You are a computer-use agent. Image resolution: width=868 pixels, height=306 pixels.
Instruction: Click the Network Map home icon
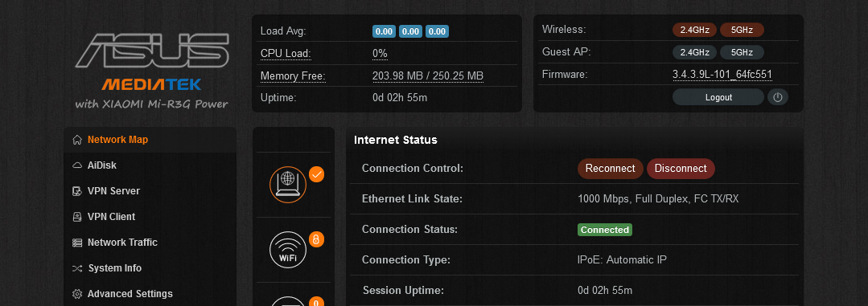[x=77, y=140]
